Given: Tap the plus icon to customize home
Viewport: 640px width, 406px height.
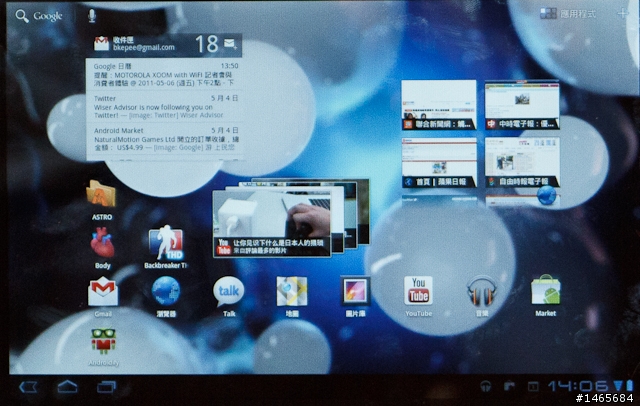Looking at the screenshot, I should tap(622, 13).
